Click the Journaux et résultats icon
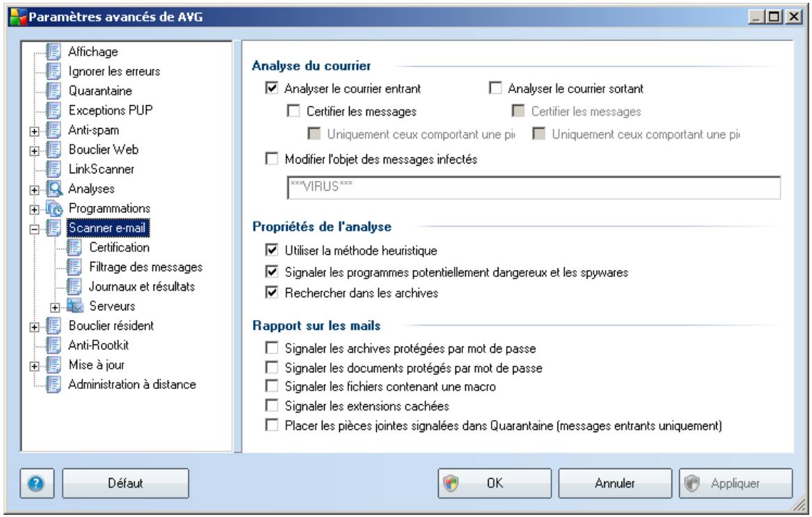The height and width of the screenshot is (517, 812). pos(74,287)
